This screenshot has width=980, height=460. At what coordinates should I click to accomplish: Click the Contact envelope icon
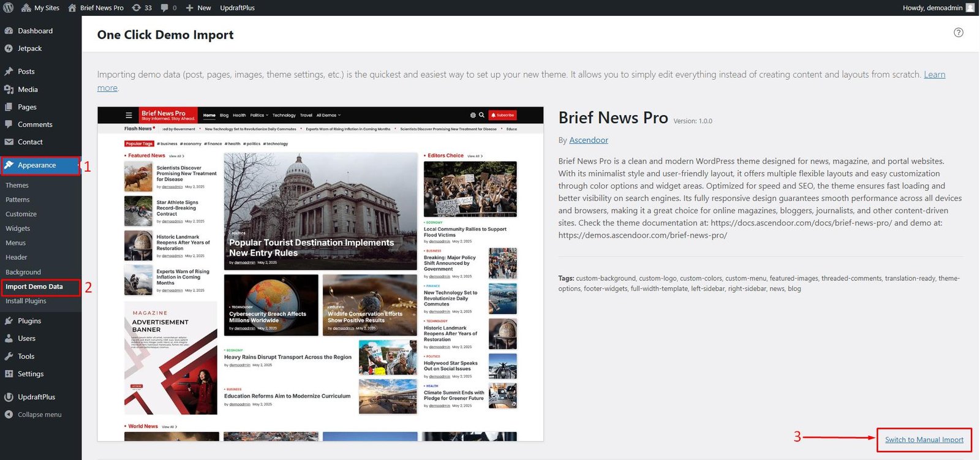[9, 142]
